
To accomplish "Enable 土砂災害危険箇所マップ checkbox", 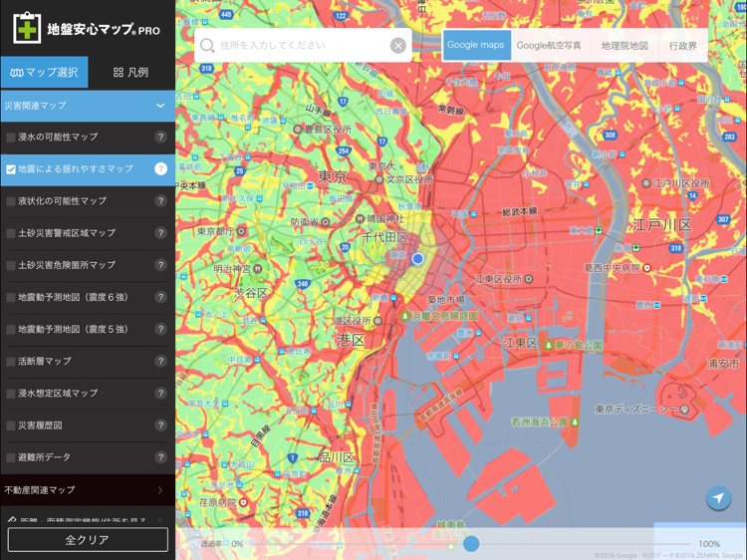I will pos(11,265).
